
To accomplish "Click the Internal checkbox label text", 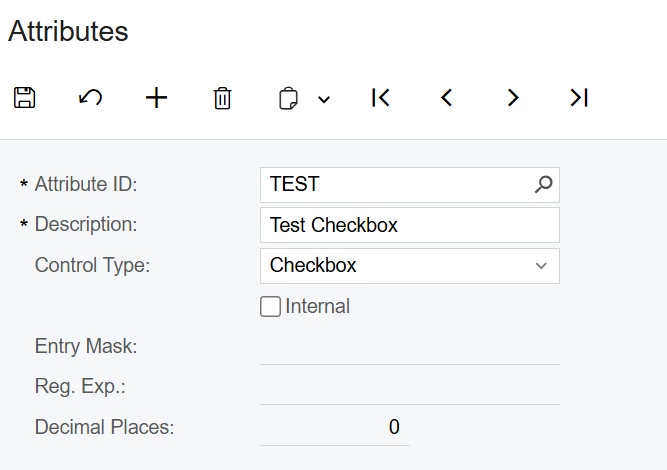I will (x=318, y=307).
